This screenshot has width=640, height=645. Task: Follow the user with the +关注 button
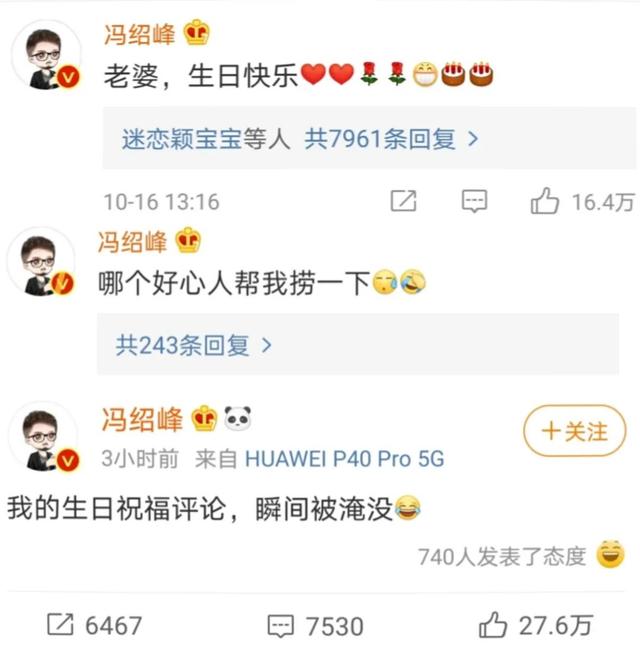tap(575, 431)
